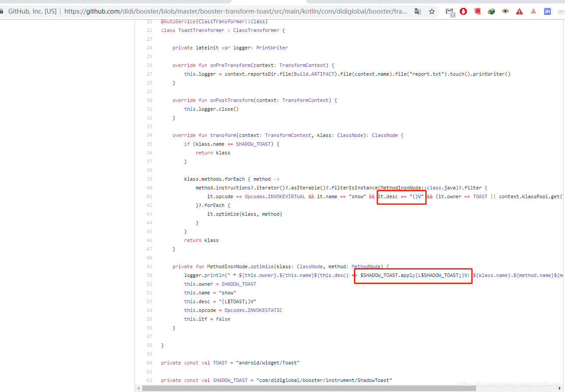Click "this.logger.close()" on line 31
The height and width of the screenshot is (392, 565).
click(212, 109)
